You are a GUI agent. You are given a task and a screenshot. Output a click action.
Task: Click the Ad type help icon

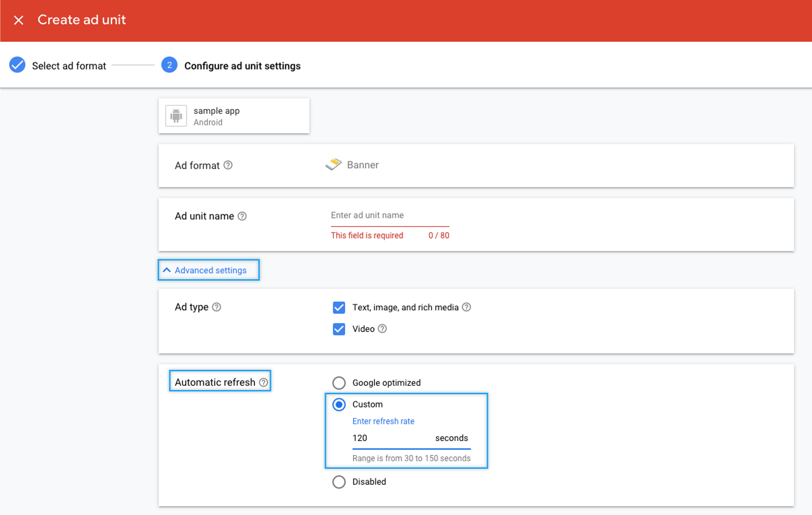[217, 307]
